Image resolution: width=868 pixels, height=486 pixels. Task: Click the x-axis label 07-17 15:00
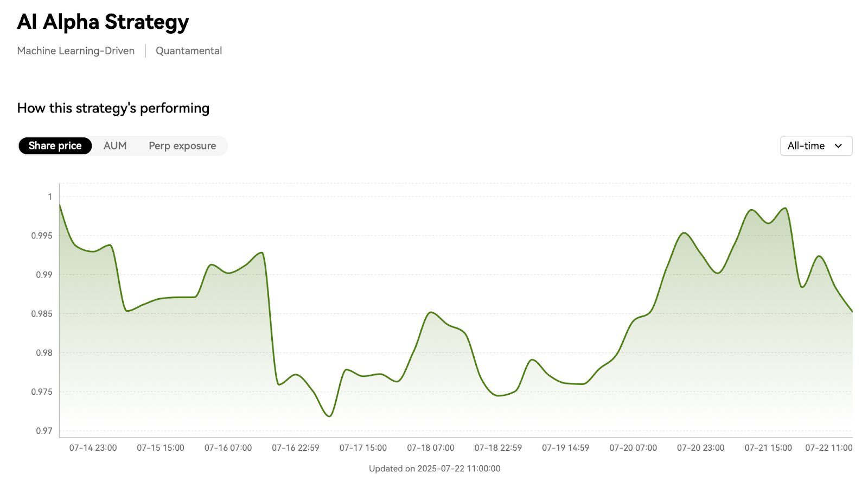tap(363, 447)
